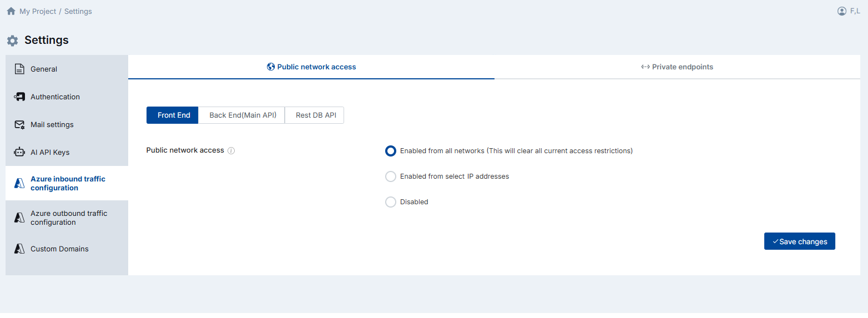Click the Settings gear icon beside the heading
This screenshot has height=318, width=868.
12,41
